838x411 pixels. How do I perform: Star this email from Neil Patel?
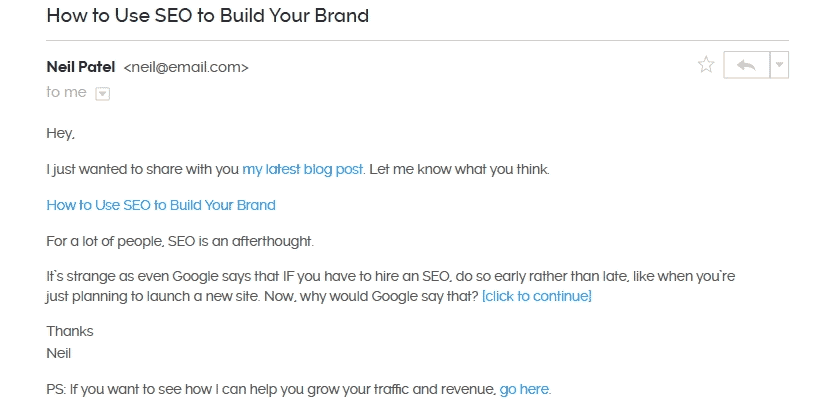pyautogui.click(x=706, y=65)
